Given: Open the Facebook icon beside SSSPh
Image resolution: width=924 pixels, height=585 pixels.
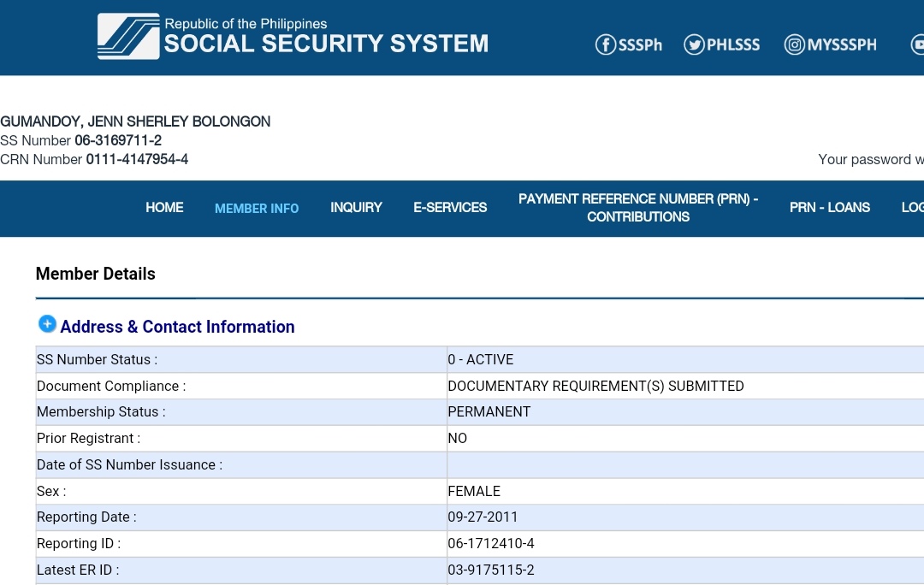Looking at the screenshot, I should tap(606, 44).
